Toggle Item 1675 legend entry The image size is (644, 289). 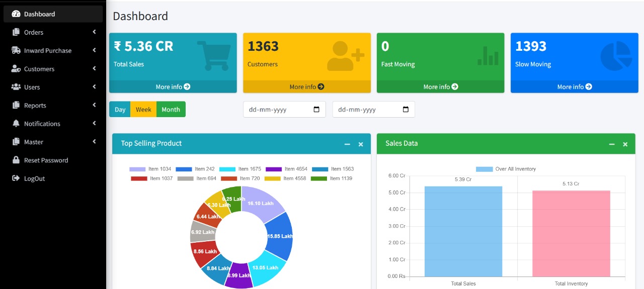coord(240,169)
